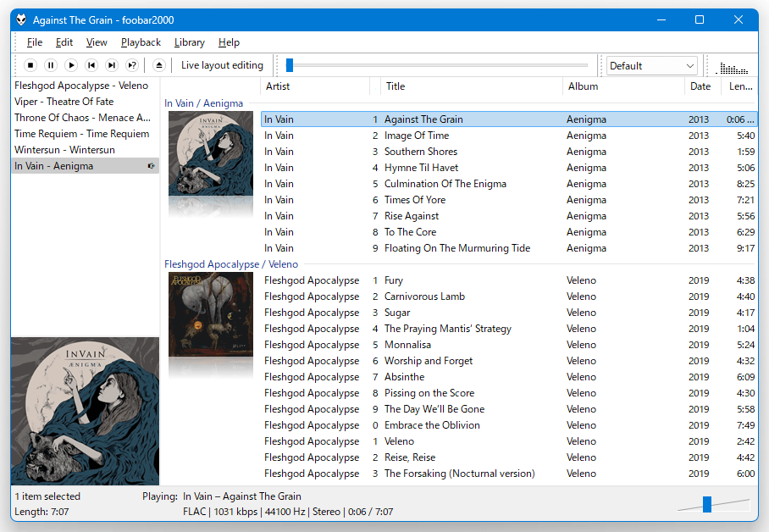
Task: Adjust the volume slider in status bar
Action: click(714, 504)
